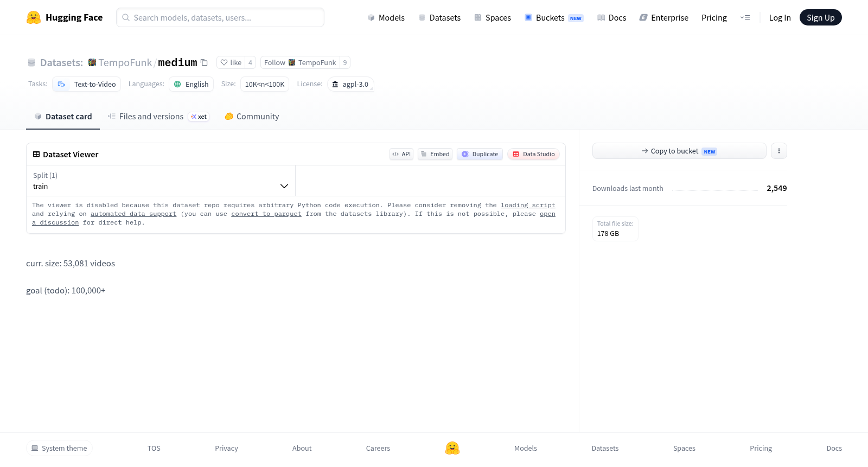Open the follower count 9

[x=345, y=62]
